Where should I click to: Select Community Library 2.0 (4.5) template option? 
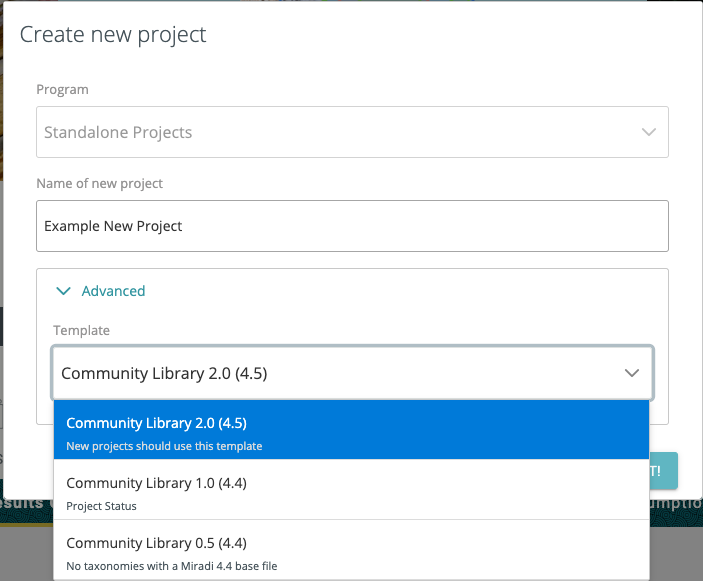pyautogui.click(x=156, y=423)
